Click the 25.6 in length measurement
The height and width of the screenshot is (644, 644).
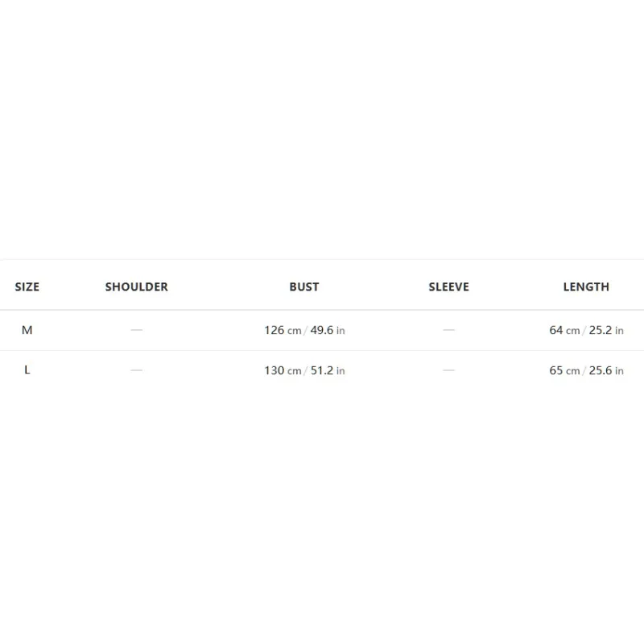tap(606, 370)
